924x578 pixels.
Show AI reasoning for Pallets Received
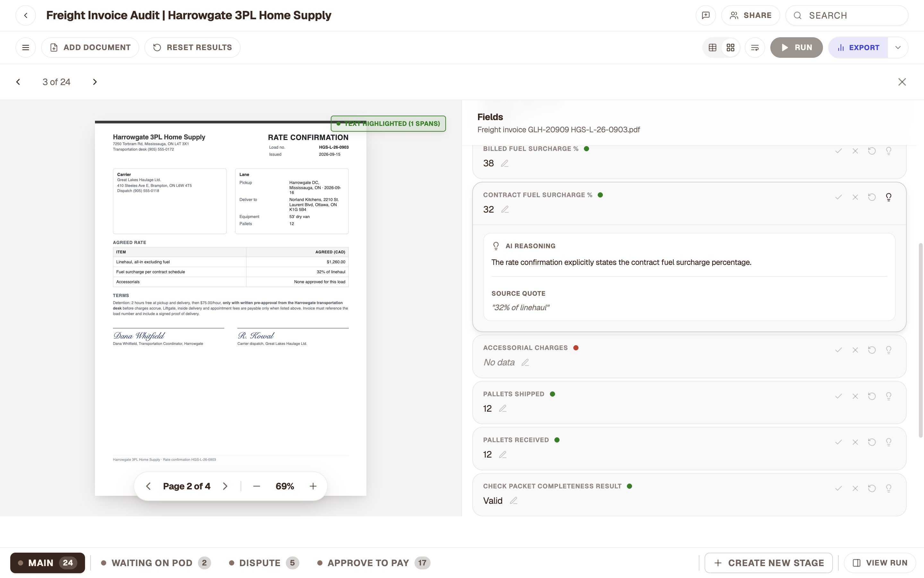coord(888,442)
